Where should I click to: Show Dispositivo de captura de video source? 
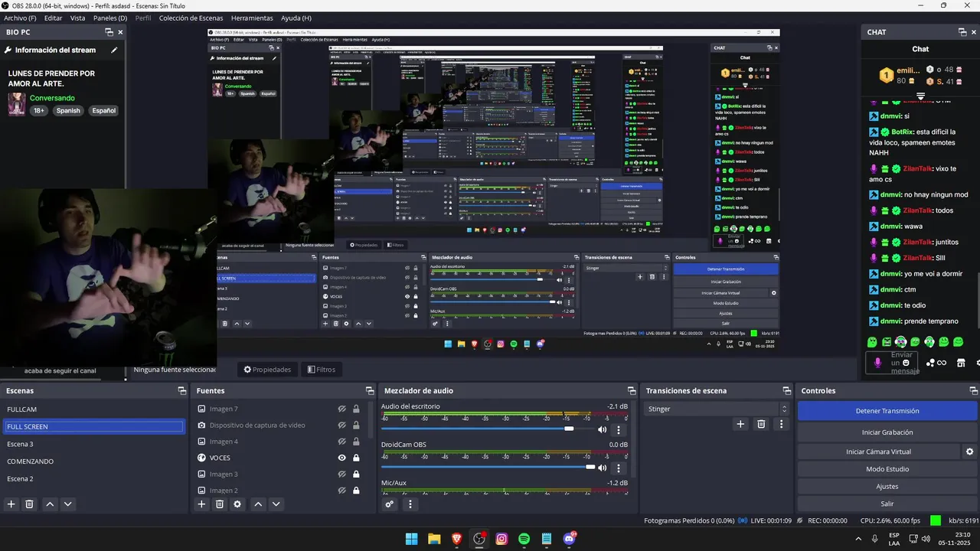tap(342, 425)
